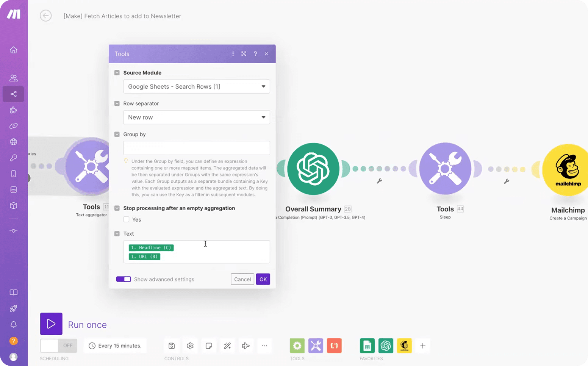
Task: Go to Home in the left sidebar
Action: pos(14,50)
